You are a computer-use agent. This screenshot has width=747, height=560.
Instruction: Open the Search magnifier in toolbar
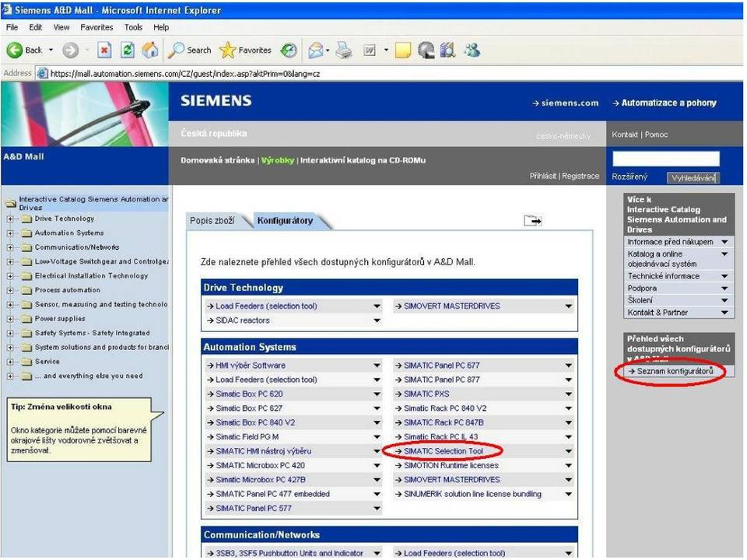[177, 50]
